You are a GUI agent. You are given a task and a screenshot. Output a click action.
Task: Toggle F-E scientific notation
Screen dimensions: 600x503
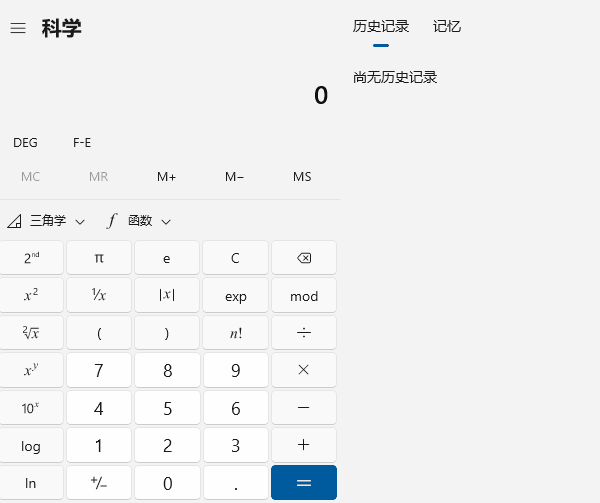[82, 143]
